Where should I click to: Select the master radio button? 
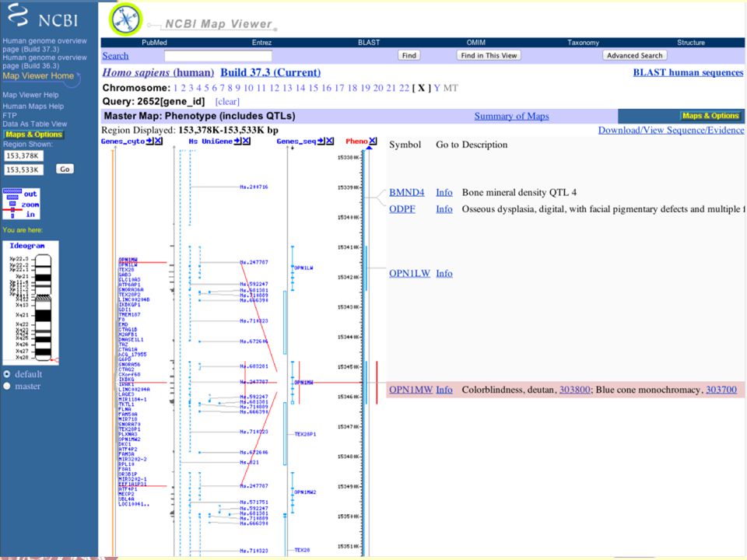pos(7,387)
